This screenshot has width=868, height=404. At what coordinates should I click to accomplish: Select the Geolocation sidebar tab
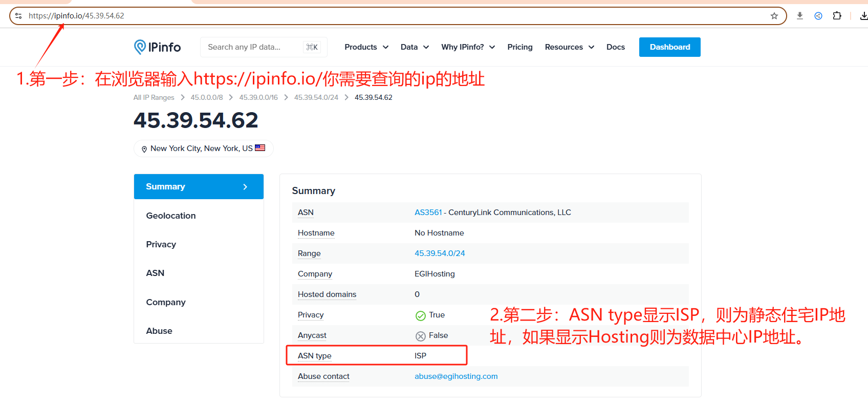click(x=171, y=216)
